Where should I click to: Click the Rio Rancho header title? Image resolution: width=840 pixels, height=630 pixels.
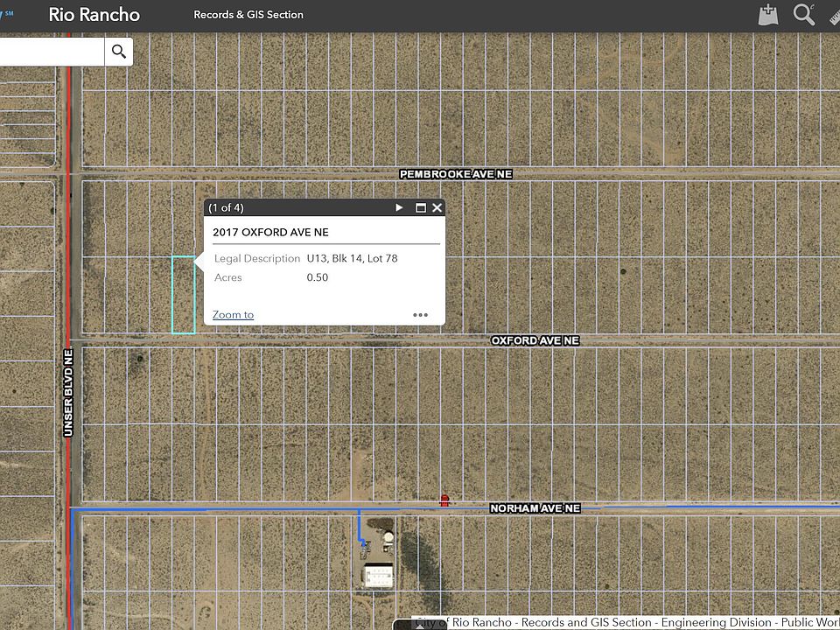[94, 15]
